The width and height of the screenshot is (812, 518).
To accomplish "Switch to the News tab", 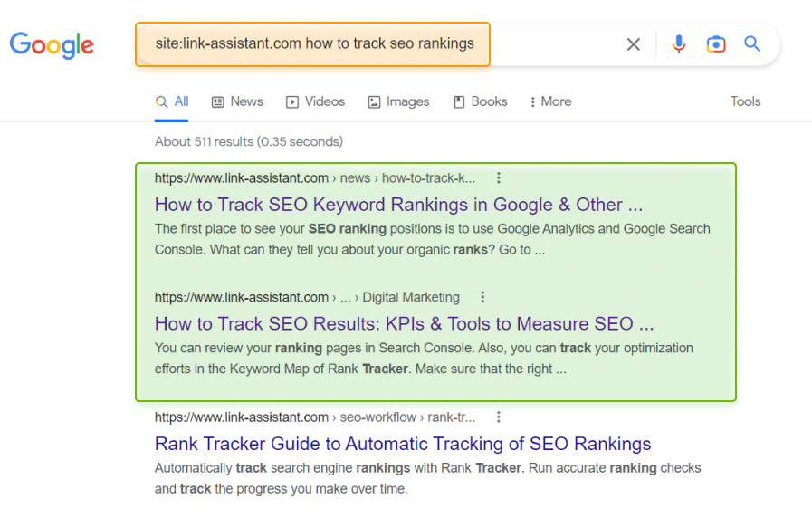I will point(237,101).
